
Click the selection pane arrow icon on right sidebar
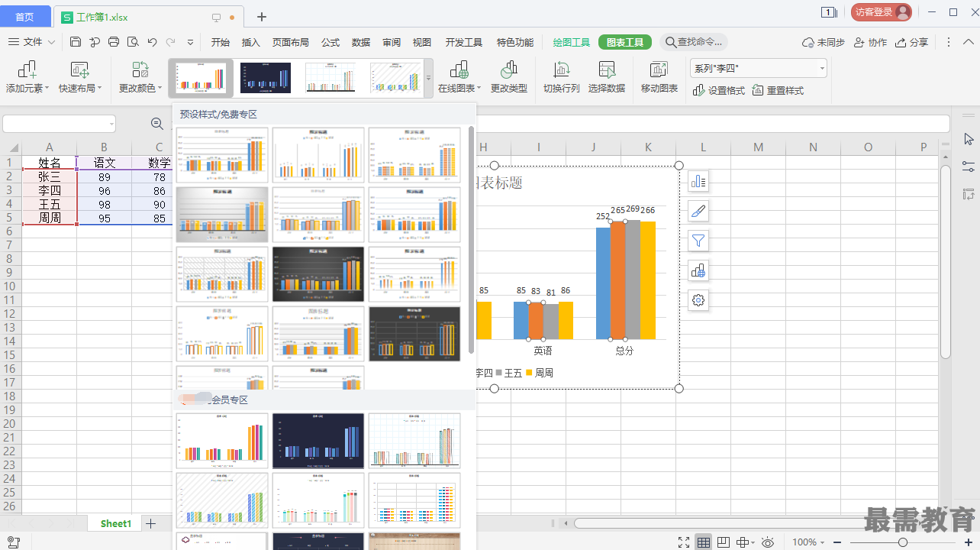[x=969, y=139]
